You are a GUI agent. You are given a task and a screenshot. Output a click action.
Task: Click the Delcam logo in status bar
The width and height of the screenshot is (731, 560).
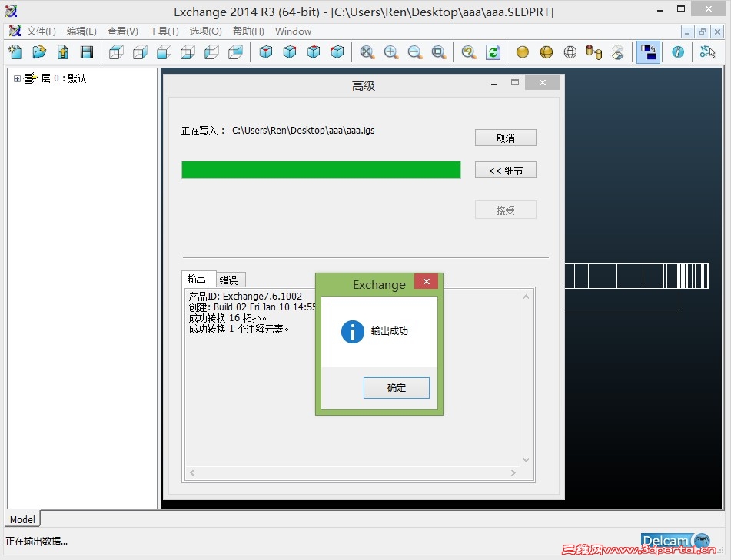click(676, 542)
